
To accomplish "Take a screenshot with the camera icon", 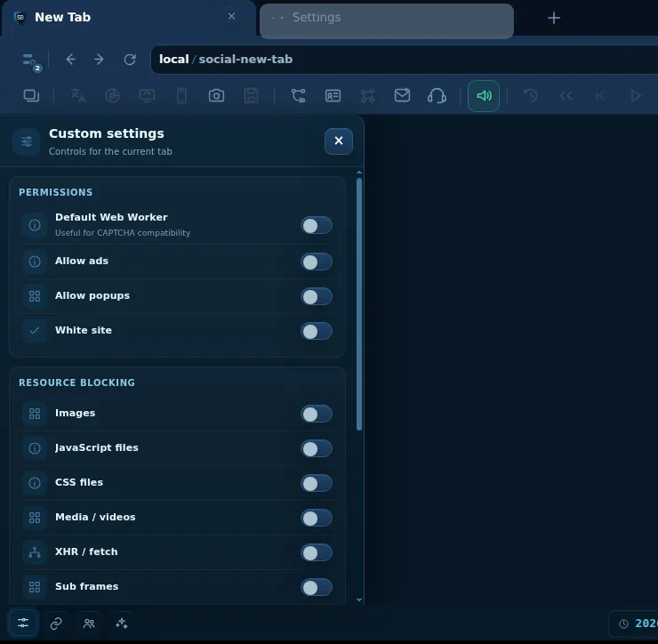I will tap(217, 96).
